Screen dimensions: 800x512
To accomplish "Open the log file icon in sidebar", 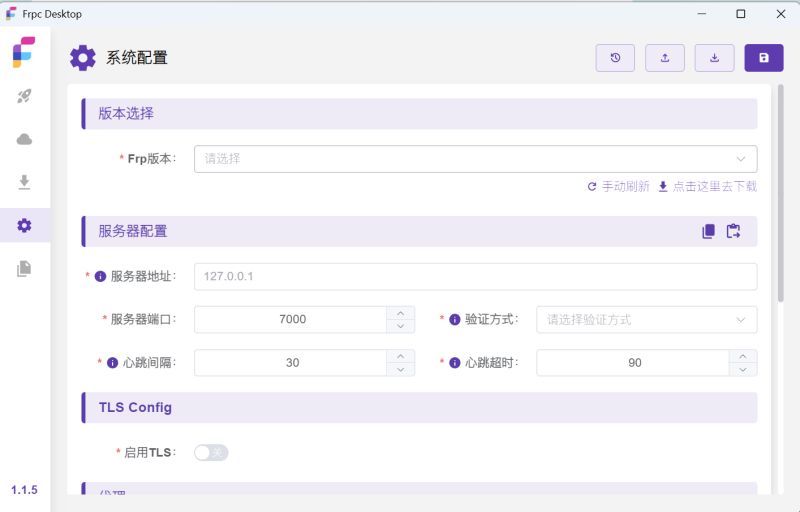I will coord(25,268).
